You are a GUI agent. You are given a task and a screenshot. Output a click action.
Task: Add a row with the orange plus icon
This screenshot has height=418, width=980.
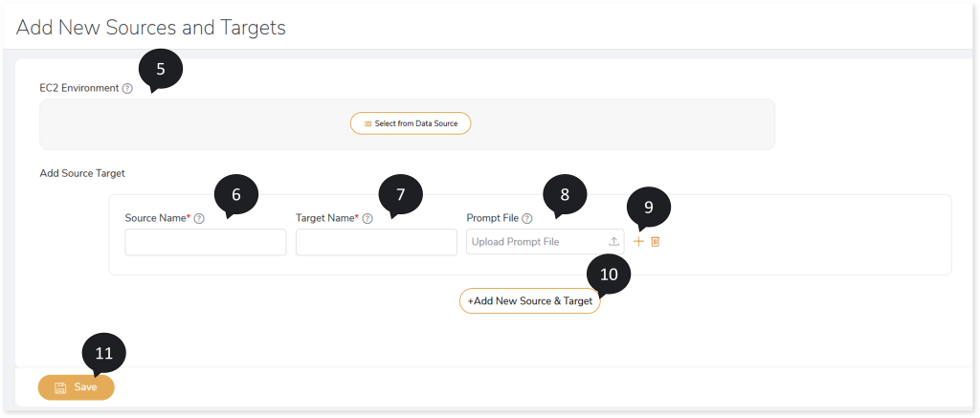pos(638,242)
